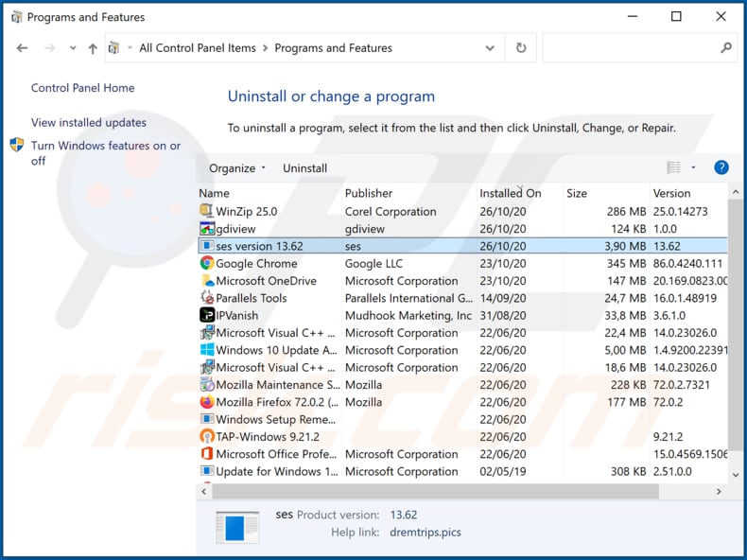
Task: Open the dremtrips.pics help link
Action: point(426,533)
